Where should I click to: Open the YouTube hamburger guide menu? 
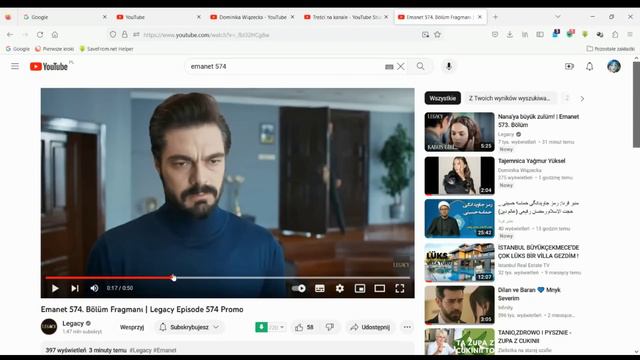15,66
